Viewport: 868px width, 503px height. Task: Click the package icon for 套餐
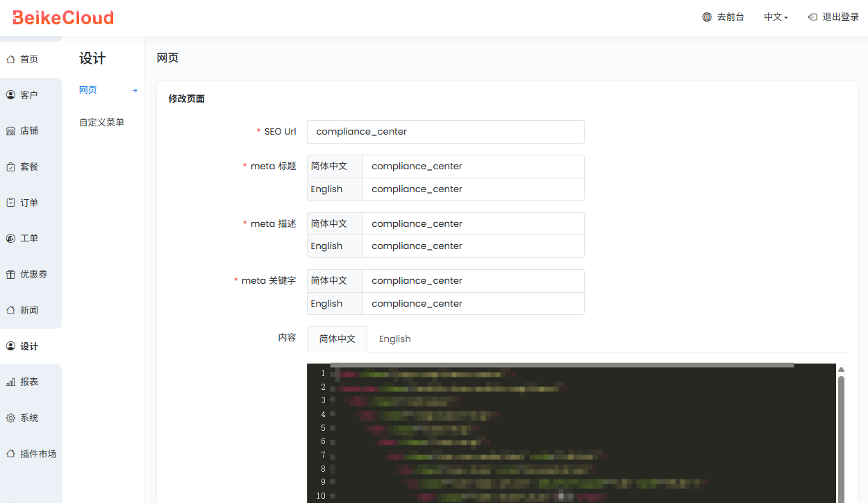(x=10, y=167)
